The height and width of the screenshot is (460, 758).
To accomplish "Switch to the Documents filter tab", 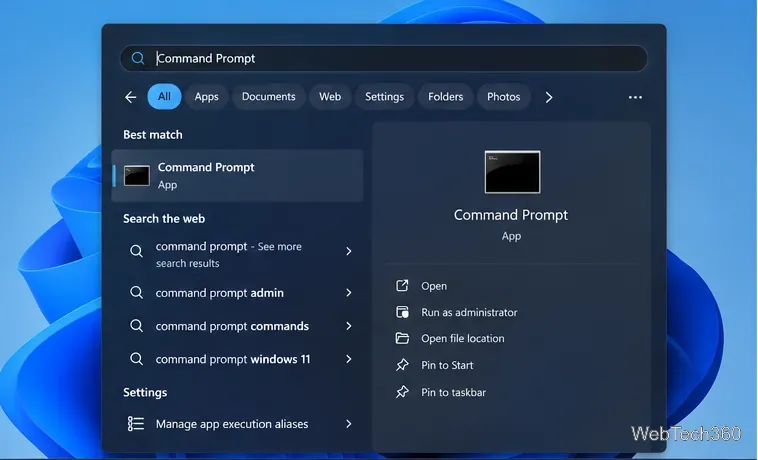I will [x=268, y=97].
